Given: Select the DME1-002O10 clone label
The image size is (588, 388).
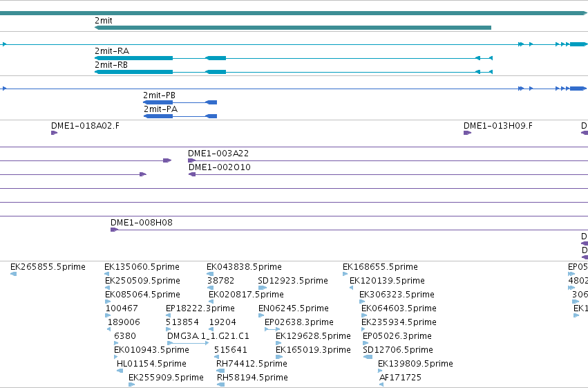Looking at the screenshot, I should tap(219, 167).
